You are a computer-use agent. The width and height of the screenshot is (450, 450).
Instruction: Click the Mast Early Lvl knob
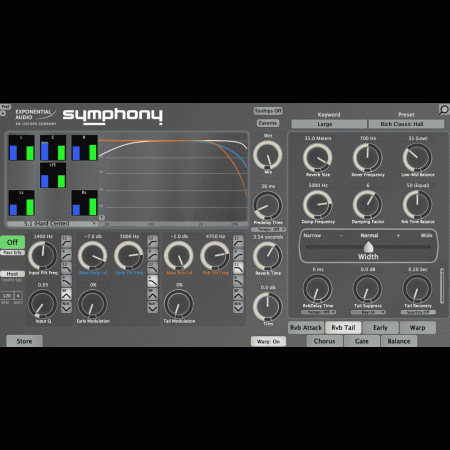92,256
